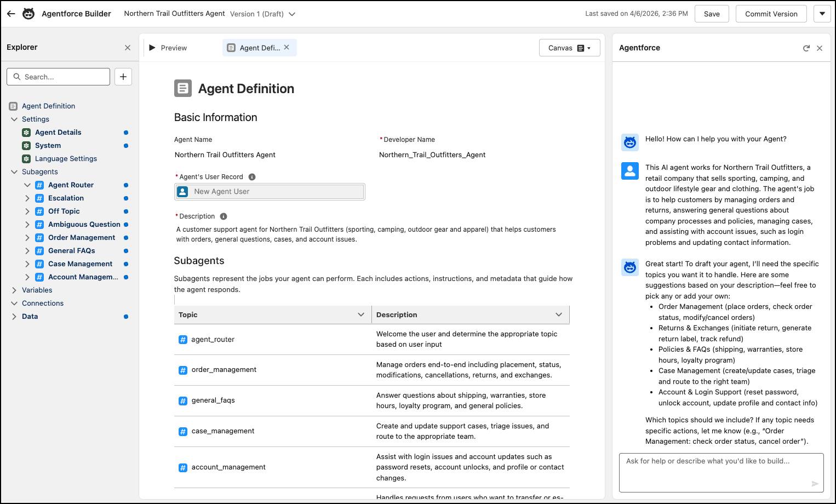Screen dimensions: 836x504
Task: Click the Northern_Trail_Outfitters_Agent developer name
Action: pyautogui.click(x=432, y=155)
